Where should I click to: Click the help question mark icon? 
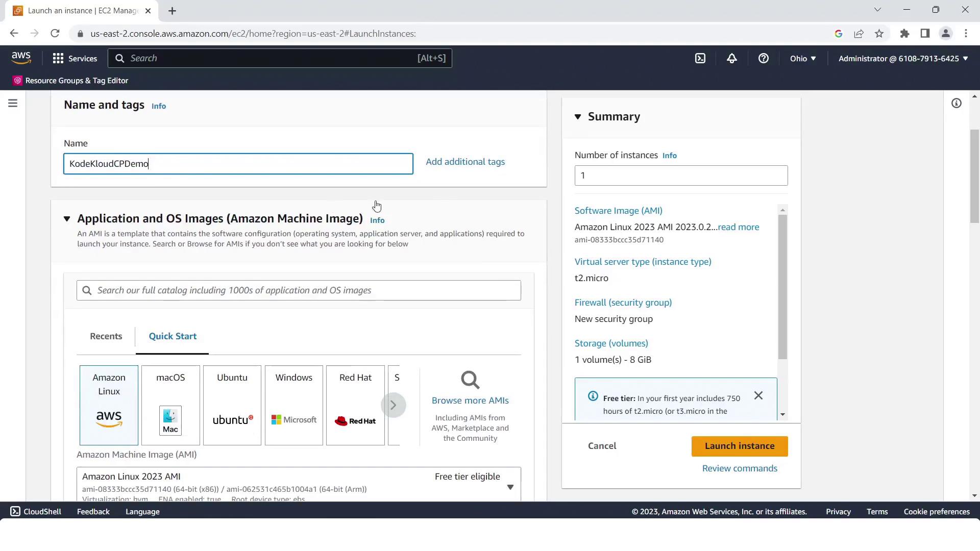pos(763,59)
